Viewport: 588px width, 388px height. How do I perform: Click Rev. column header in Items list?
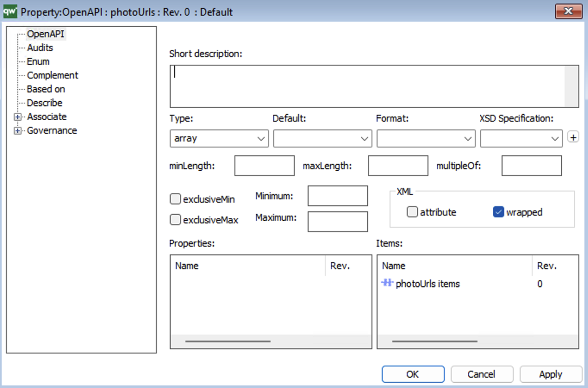(x=555, y=266)
